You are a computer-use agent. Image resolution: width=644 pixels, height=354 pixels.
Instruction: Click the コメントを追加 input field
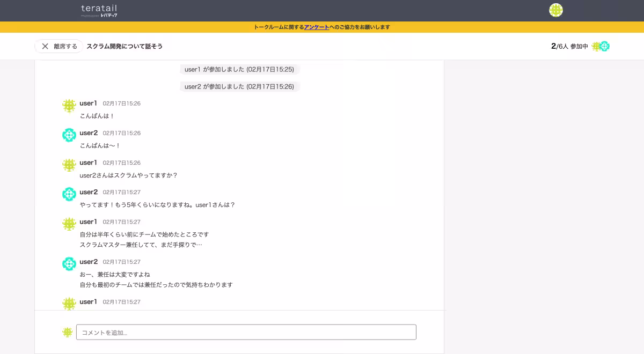(246, 332)
